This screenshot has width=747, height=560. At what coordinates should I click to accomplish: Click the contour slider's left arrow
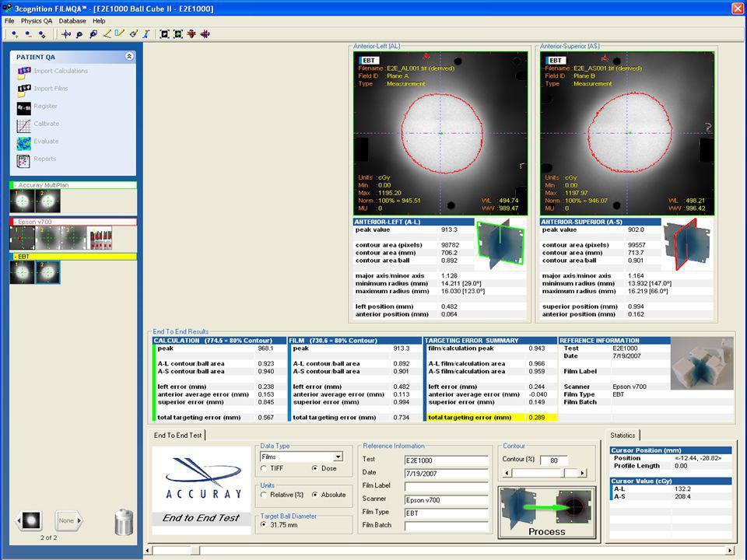507,473
